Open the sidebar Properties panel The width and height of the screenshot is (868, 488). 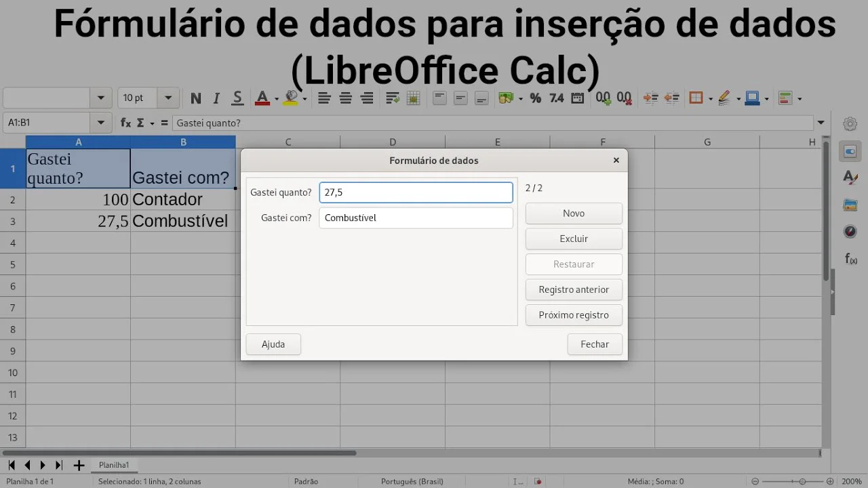tap(850, 150)
